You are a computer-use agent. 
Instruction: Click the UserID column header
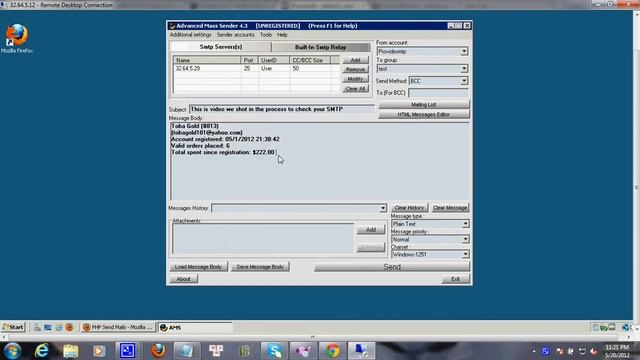coord(274,60)
